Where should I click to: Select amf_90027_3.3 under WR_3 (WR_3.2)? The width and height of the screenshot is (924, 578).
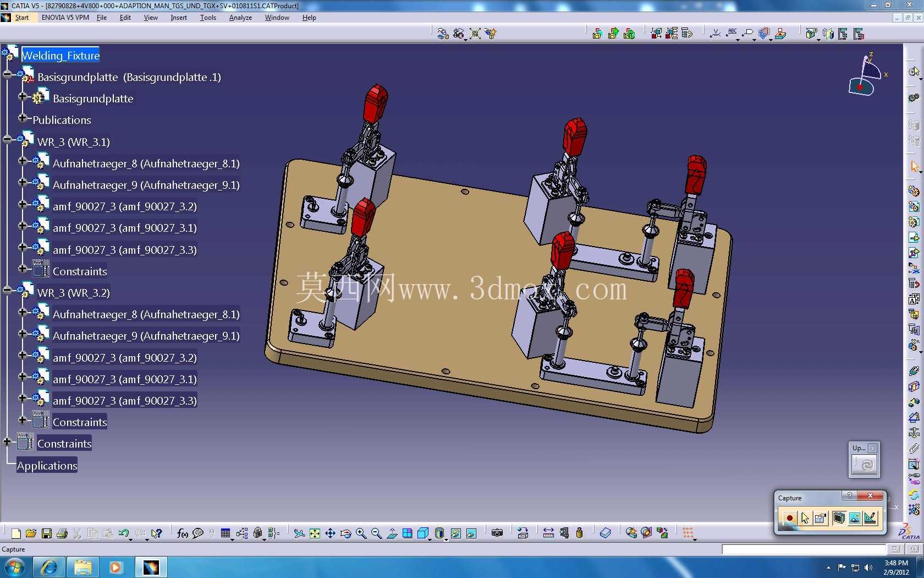click(125, 401)
